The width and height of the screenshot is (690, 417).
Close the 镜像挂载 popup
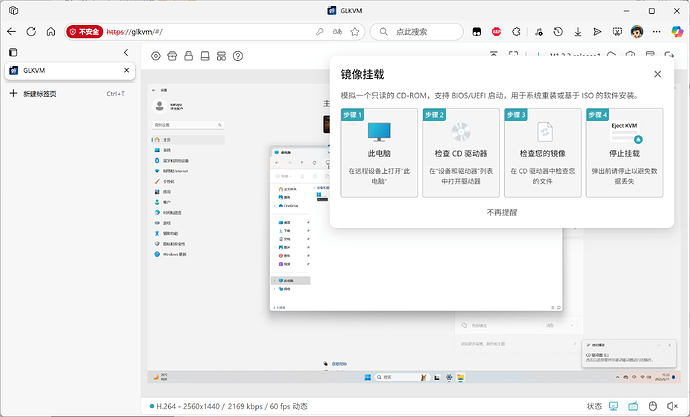[657, 74]
